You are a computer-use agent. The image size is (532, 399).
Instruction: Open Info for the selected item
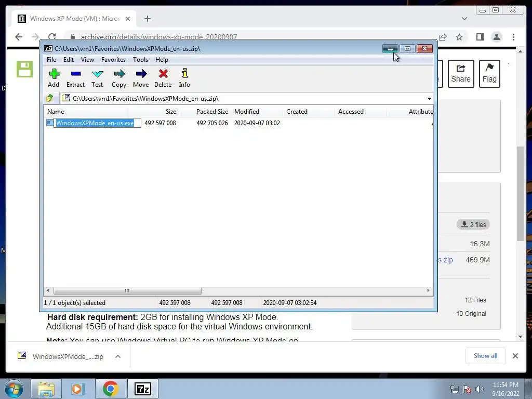tap(184, 78)
